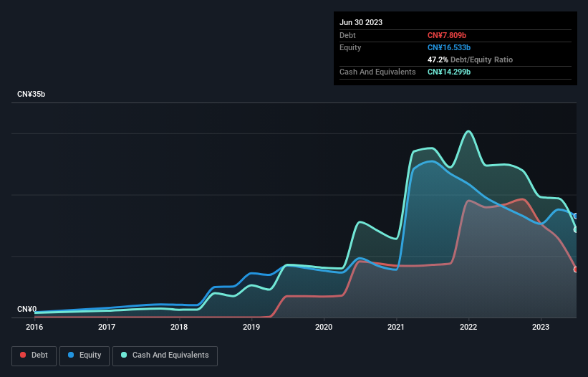This screenshot has height=377, width=588.
Task: Click the teal Cash endpoint marker
Action: [576, 229]
